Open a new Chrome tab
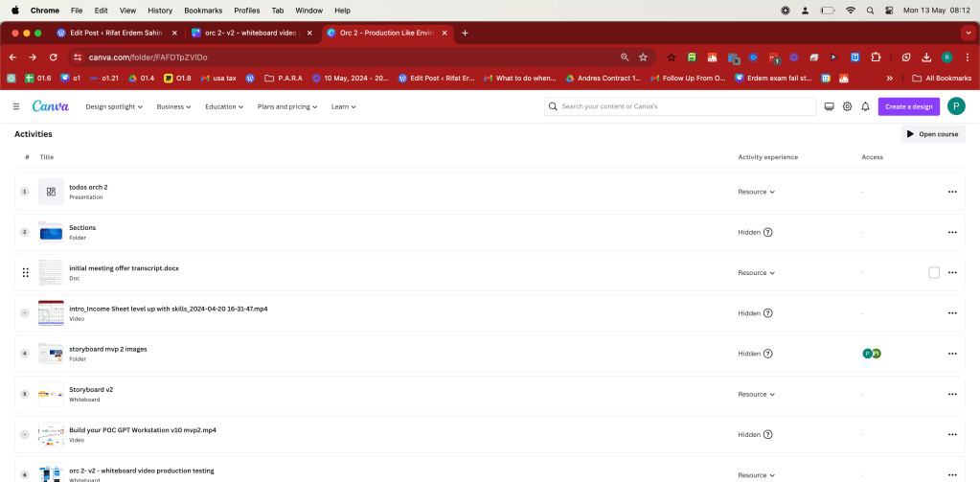 [465, 34]
